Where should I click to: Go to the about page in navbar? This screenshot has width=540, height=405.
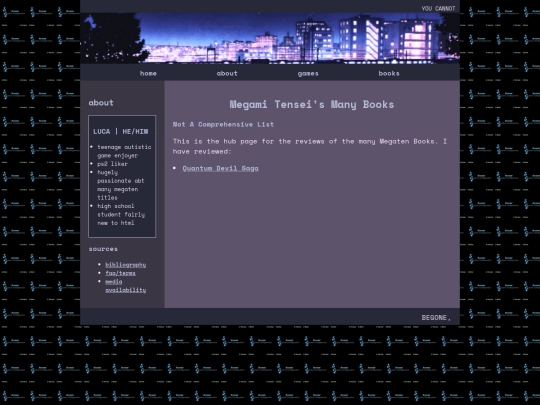(227, 73)
